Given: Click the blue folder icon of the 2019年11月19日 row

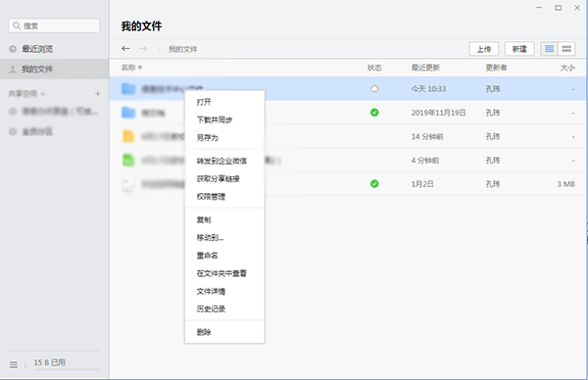Looking at the screenshot, I should click(128, 113).
